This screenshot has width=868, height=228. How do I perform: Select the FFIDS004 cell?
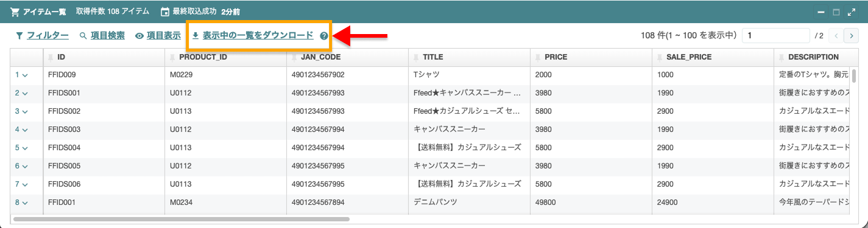[x=104, y=148]
